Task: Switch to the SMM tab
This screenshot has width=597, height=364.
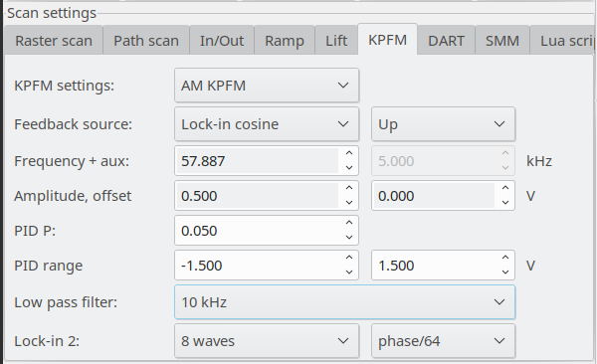Action: point(502,41)
